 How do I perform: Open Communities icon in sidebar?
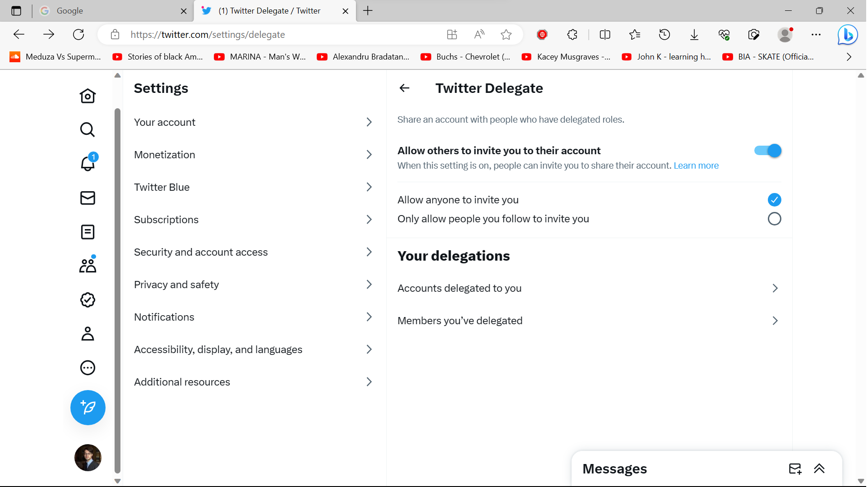(x=88, y=266)
